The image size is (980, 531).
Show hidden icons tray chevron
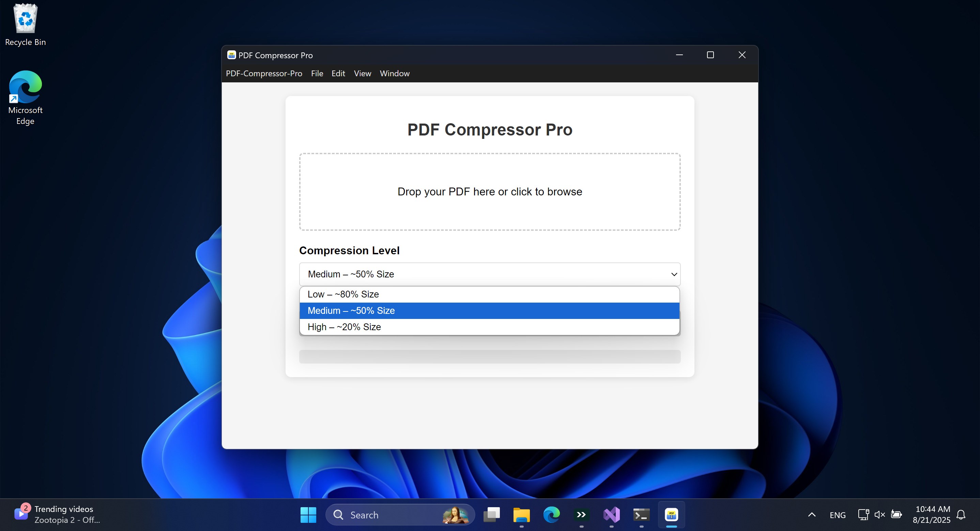click(x=811, y=515)
